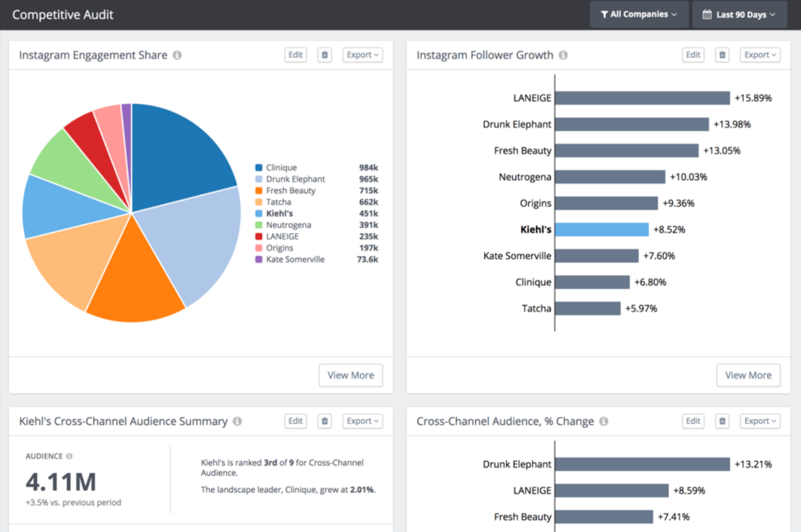Delete the Cross-Channel Audience % Change widget
Image resolution: width=801 pixels, height=532 pixels.
(722, 421)
